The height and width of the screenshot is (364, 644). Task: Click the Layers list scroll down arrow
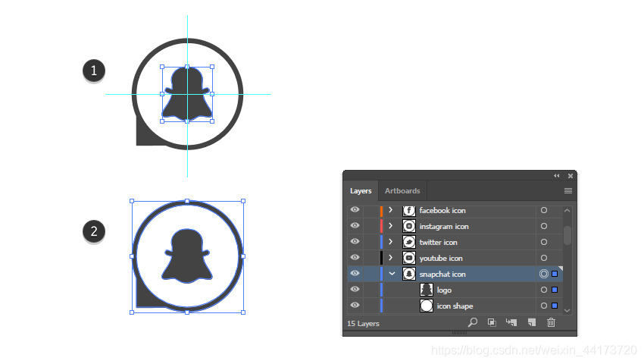tap(567, 310)
